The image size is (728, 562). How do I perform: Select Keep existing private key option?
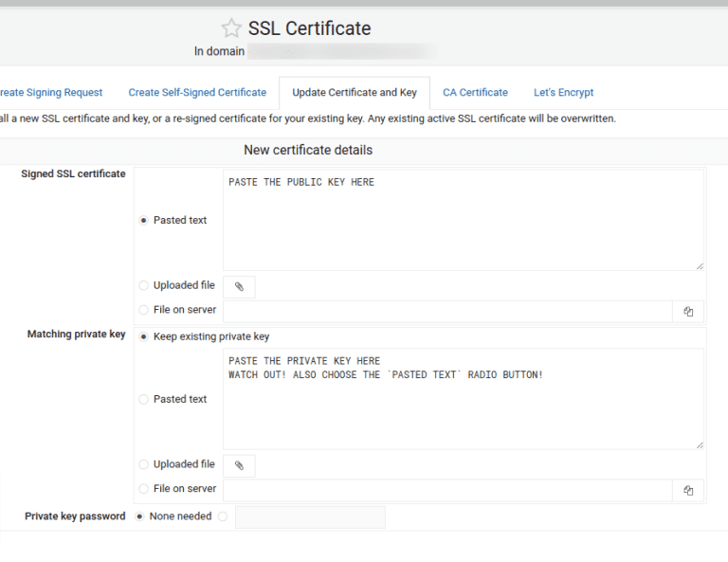[144, 336]
